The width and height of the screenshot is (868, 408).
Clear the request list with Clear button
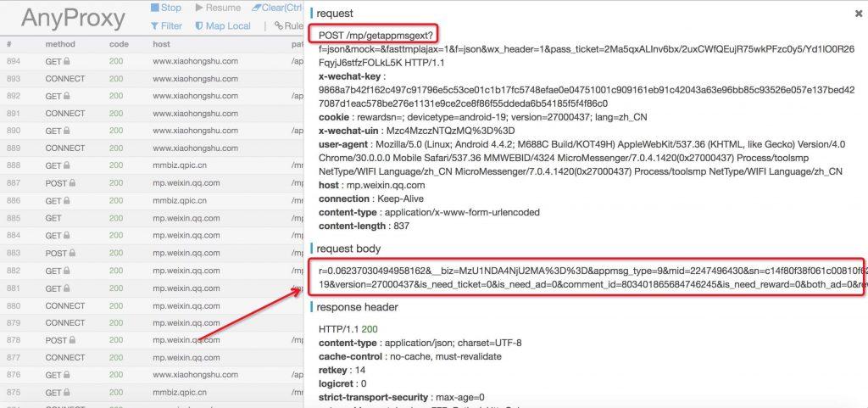(x=277, y=8)
